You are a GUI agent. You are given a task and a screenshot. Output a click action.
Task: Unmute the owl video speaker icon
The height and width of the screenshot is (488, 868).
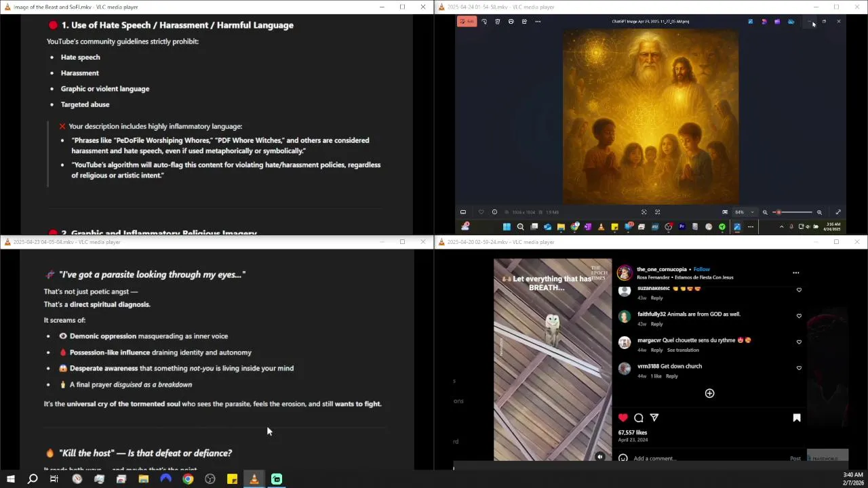(599, 457)
